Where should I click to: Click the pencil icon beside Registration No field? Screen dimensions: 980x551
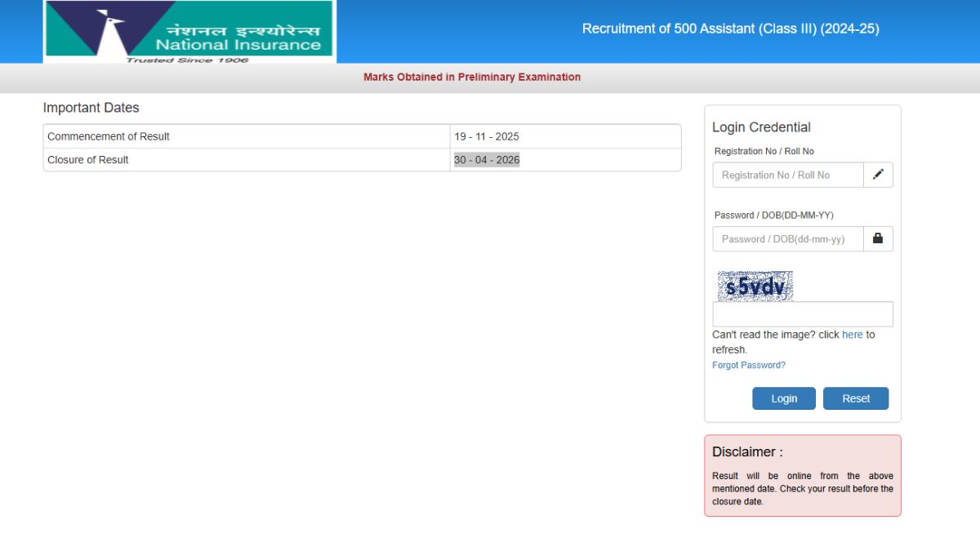click(x=878, y=175)
